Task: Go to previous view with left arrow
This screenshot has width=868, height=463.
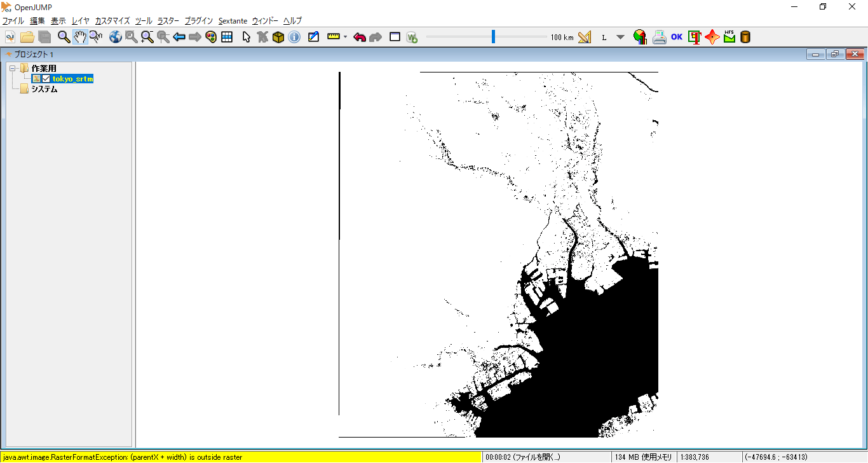Action: [179, 37]
